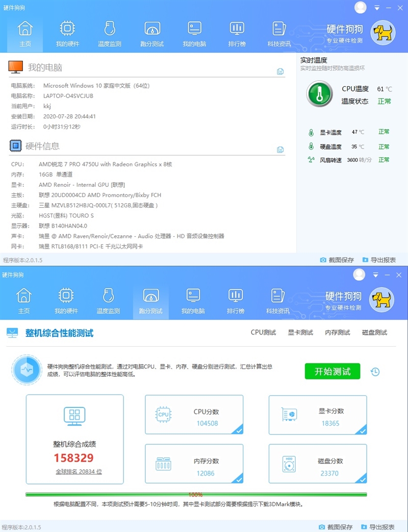Click 截图保存 in the top window
The width and height of the screenshot is (408, 532).
pyautogui.click(x=337, y=260)
